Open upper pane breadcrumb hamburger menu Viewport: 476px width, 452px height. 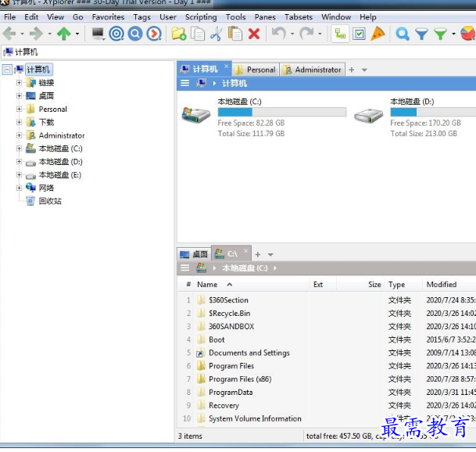point(185,83)
